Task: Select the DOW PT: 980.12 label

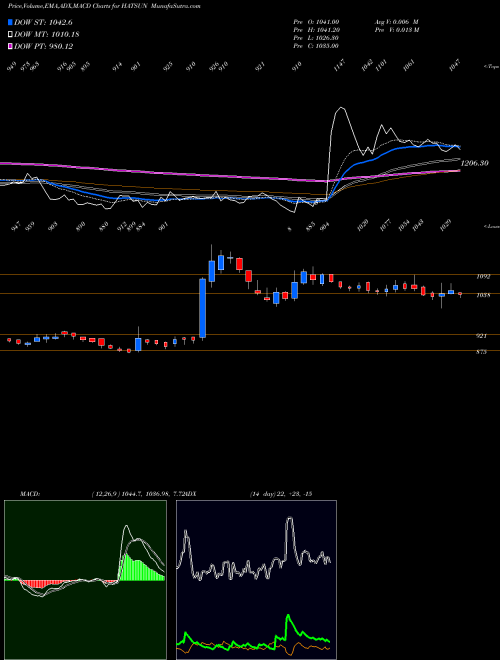Action: [x=43, y=46]
